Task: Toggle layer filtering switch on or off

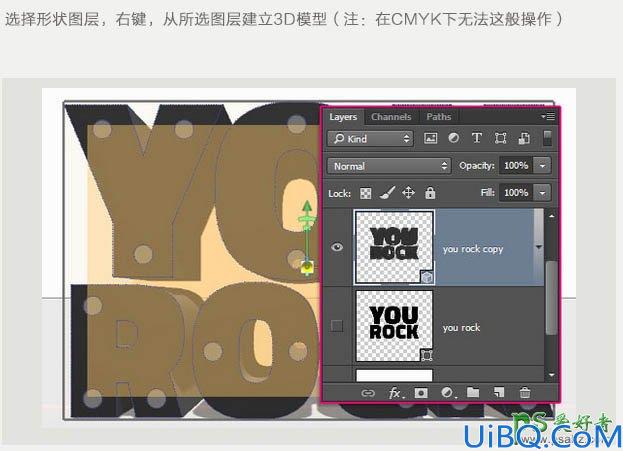Action: click(548, 138)
